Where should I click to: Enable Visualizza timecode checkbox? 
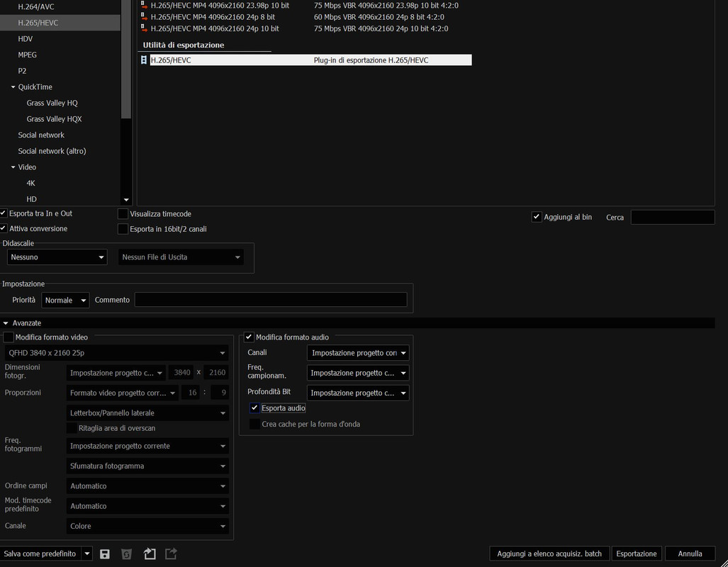(x=123, y=213)
